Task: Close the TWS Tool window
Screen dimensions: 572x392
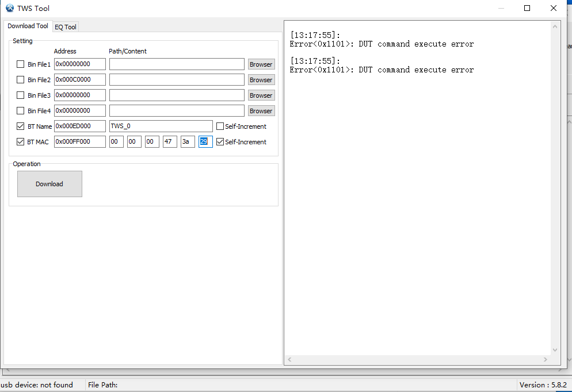Action: (x=554, y=9)
